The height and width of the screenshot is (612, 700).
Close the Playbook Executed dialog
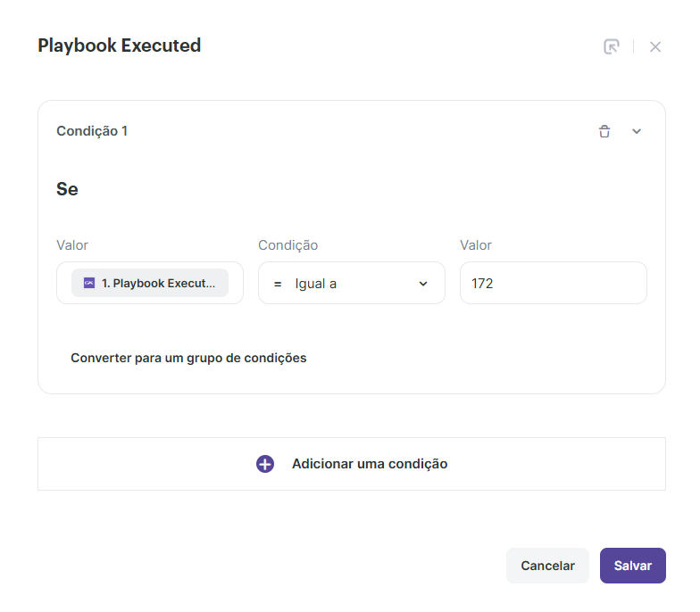pos(655,46)
